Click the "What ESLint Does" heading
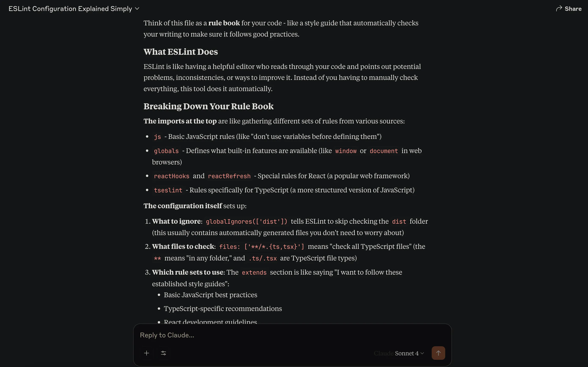Image resolution: width=588 pixels, height=367 pixels. click(181, 52)
